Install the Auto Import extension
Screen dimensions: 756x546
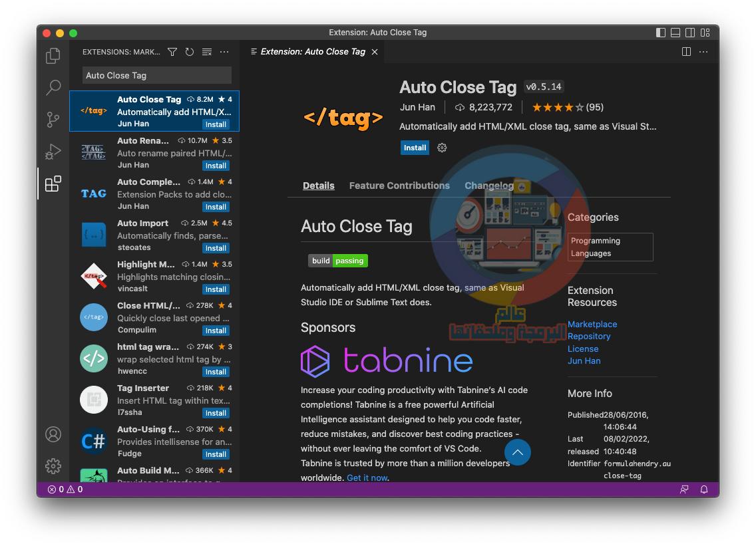pos(216,248)
